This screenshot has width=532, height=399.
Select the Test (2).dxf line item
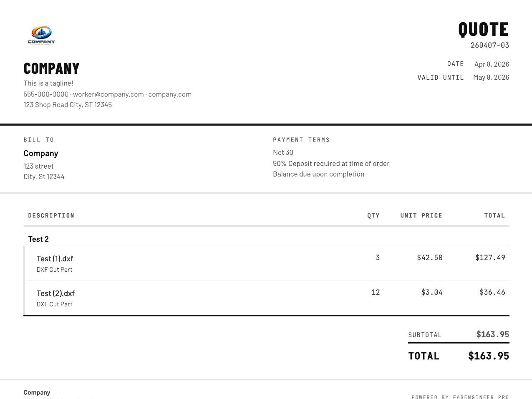55,293
